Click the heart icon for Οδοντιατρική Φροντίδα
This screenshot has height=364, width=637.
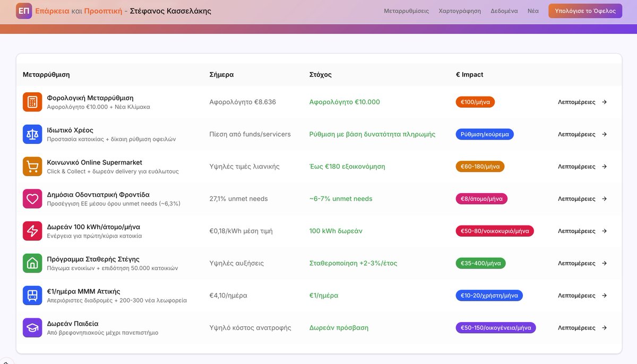[32, 198]
